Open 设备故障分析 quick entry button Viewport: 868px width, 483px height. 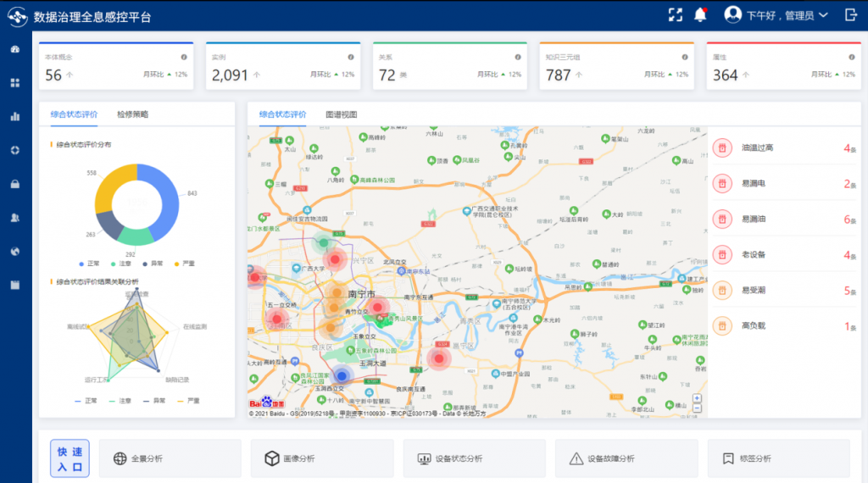[x=626, y=458]
